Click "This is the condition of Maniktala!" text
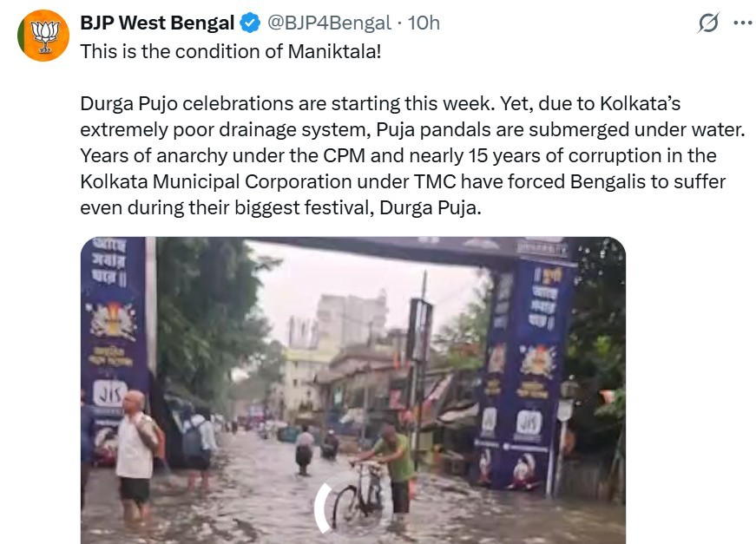756x544 pixels. click(231, 51)
